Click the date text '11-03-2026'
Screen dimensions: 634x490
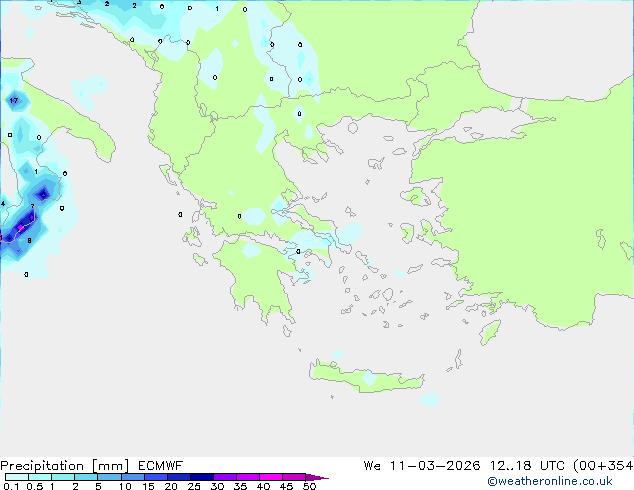435,466
